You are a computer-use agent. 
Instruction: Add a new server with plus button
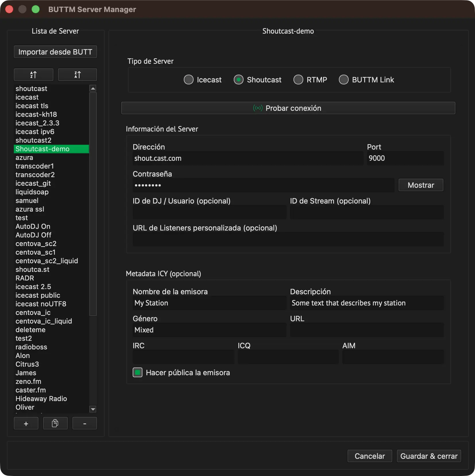click(26, 423)
